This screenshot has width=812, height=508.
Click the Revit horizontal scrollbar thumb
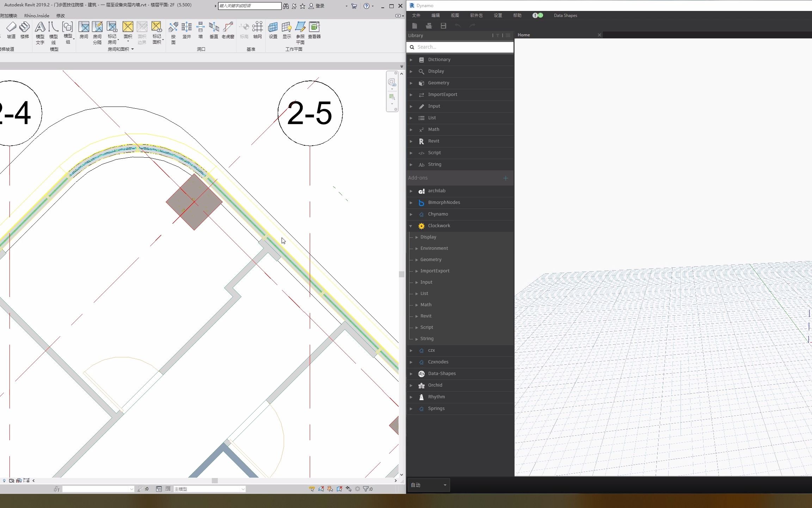coord(215,480)
